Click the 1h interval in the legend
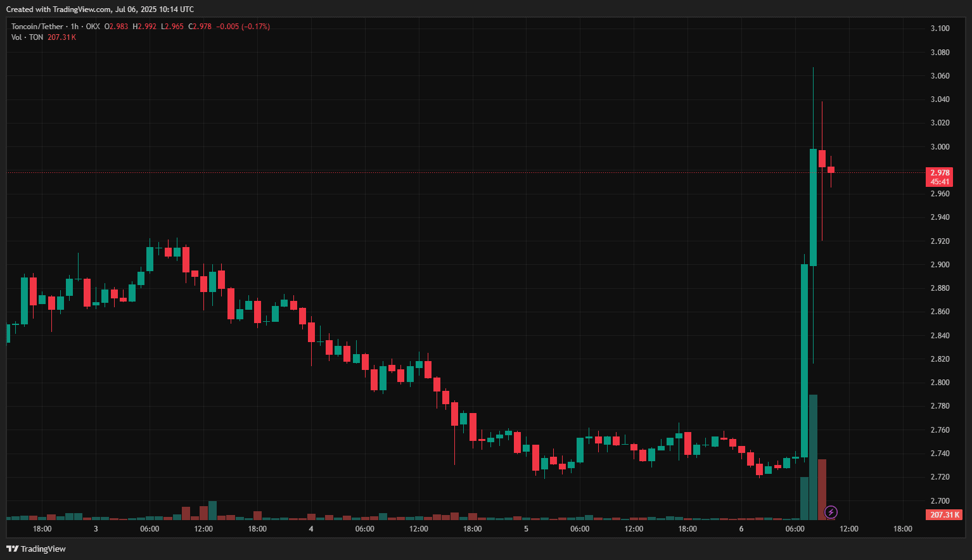Screen dimensions: 972x560 (x=75, y=27)
